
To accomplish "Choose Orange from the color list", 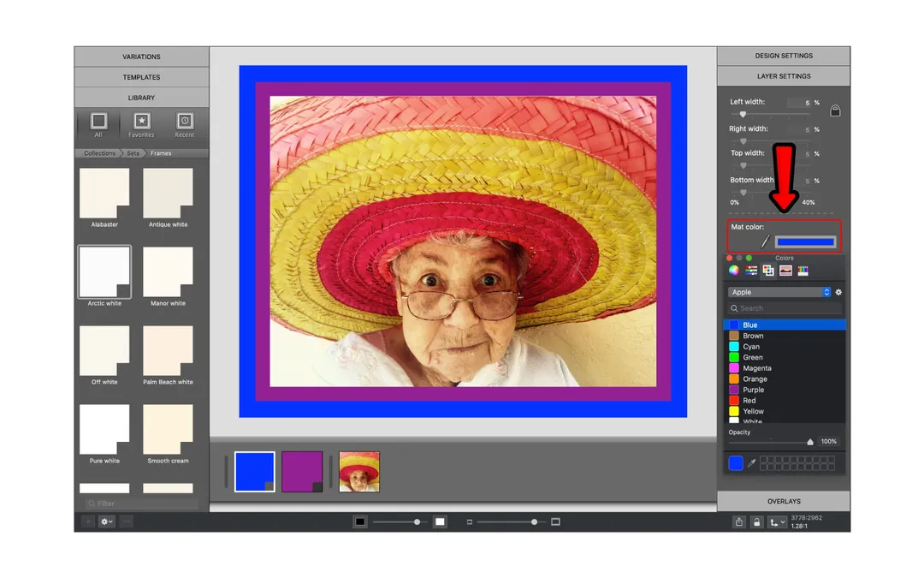I will pos(785,379).
